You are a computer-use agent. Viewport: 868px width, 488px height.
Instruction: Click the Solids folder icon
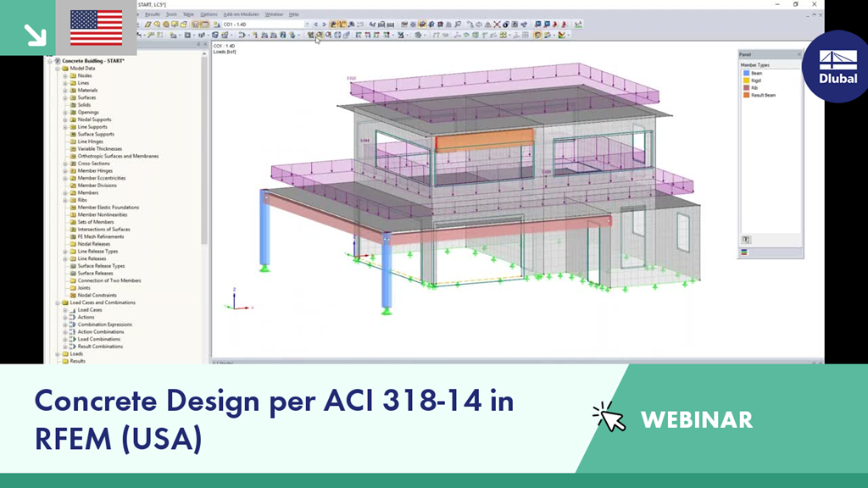73,105
